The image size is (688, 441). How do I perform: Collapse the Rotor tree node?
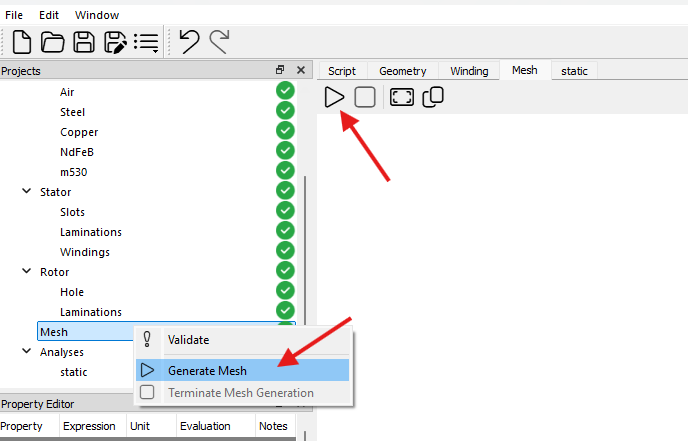[x=27, y=271]
